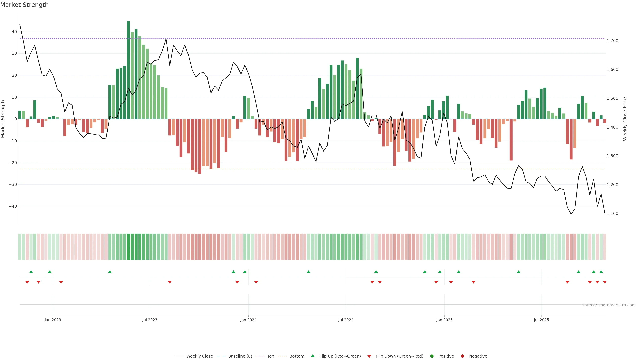Click the Jul 2023 axis label
Viewport: 644px width, 362px height.
pos(150,320)
